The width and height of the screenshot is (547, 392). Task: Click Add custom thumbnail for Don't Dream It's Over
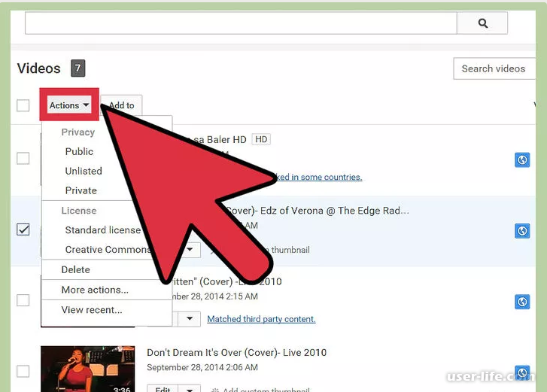261,389
